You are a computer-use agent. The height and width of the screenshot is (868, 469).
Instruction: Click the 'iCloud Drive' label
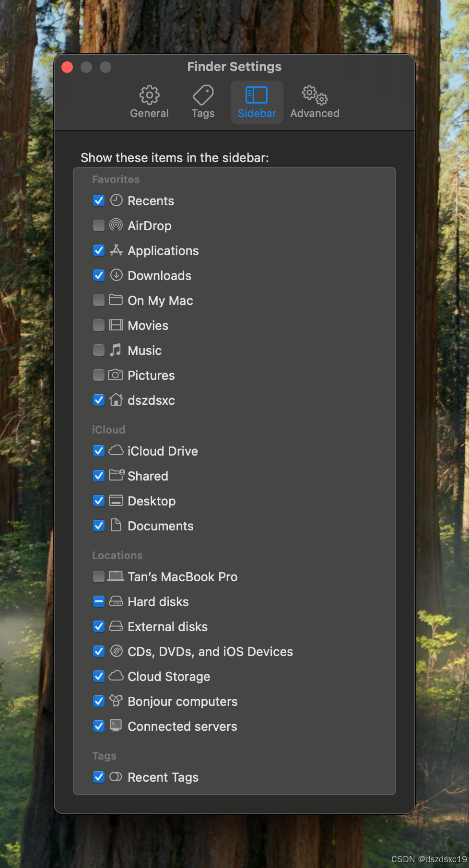tap(163, 451)
